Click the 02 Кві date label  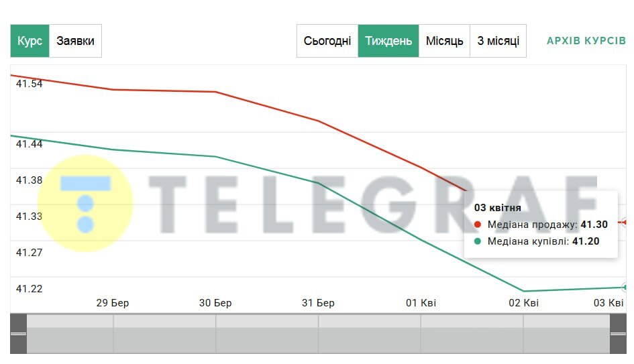pyautogui.click(x=523, y=303)
